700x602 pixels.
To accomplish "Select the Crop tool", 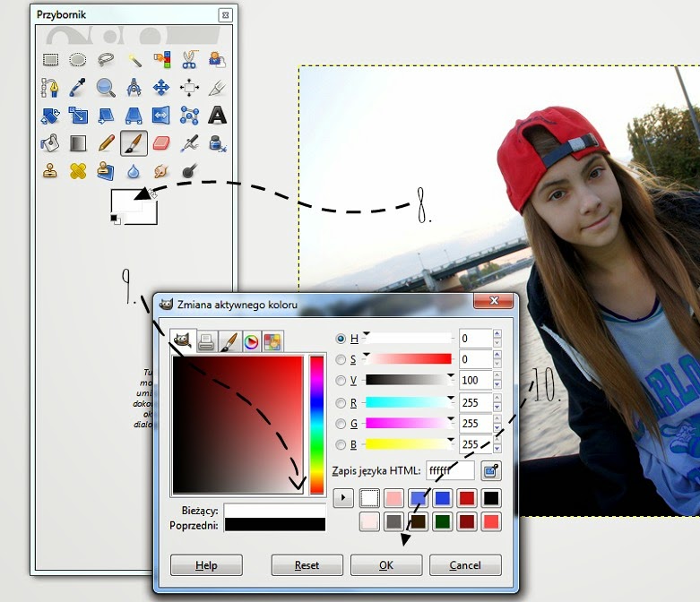I will 217,88.
